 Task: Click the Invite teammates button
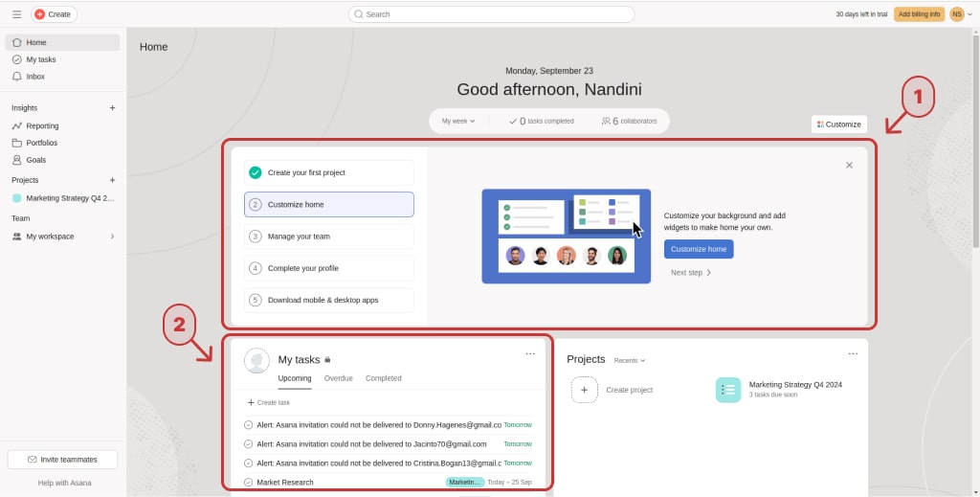[62, 460]
